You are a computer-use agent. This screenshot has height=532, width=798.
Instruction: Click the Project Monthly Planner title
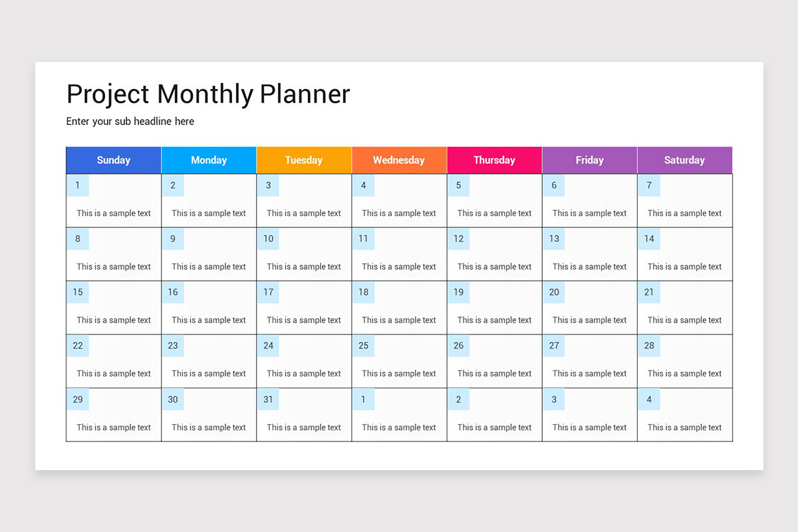click(208, 94)
